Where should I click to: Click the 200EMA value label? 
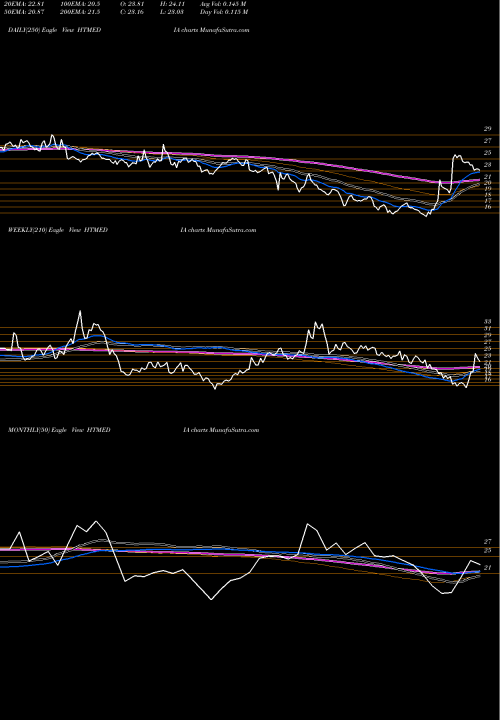point(80,12)
